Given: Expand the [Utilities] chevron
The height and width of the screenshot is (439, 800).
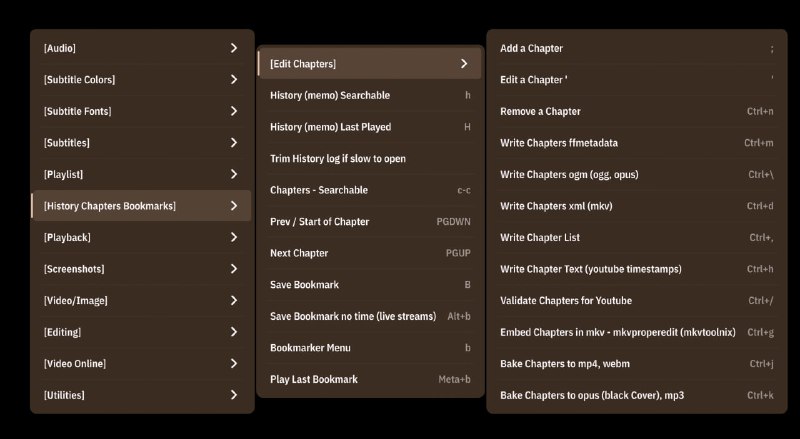Looking at the screenshot, I should click(234, 395).
